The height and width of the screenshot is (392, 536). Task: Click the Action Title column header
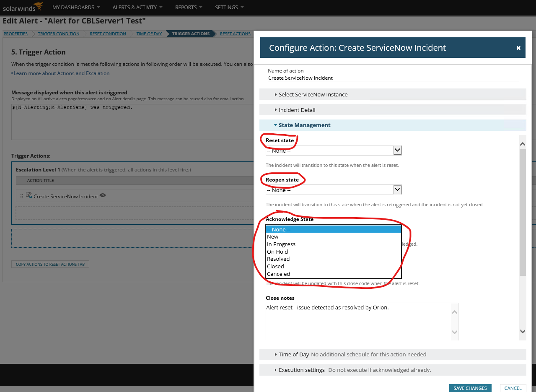coord(41,180)
